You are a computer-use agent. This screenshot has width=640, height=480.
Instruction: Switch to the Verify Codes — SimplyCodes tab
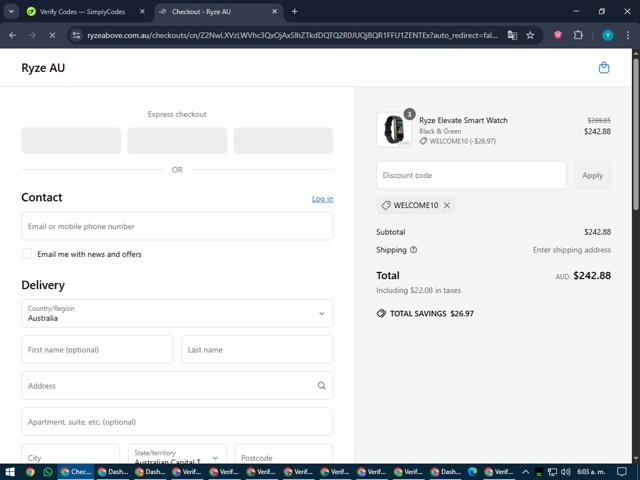[x=86, y=11]
